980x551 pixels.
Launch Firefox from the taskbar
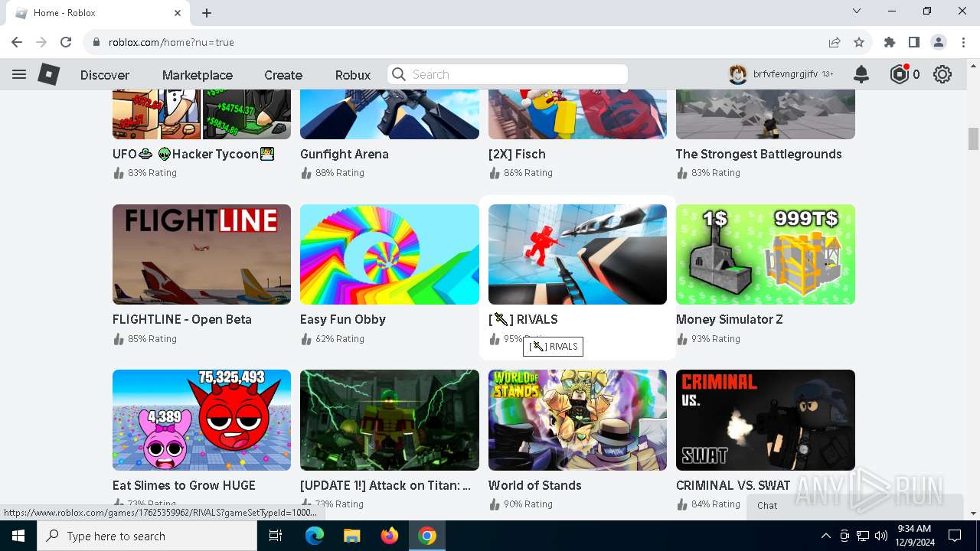pyautogui.click(x=389, y=536)
